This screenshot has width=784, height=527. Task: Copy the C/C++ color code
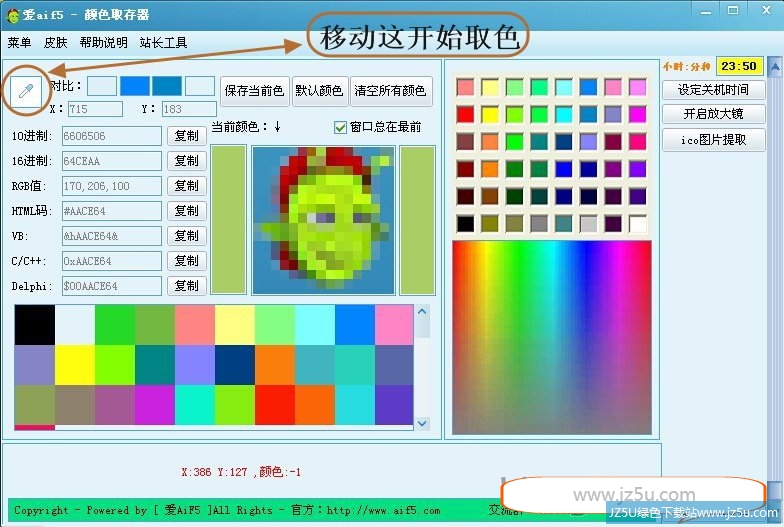pos(186,261)
